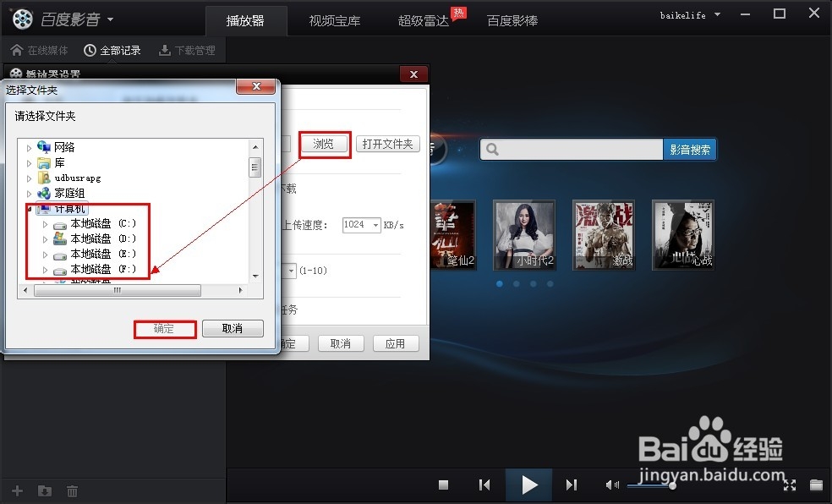Expand the 家庭组 homegroup node

click(30, 194)
